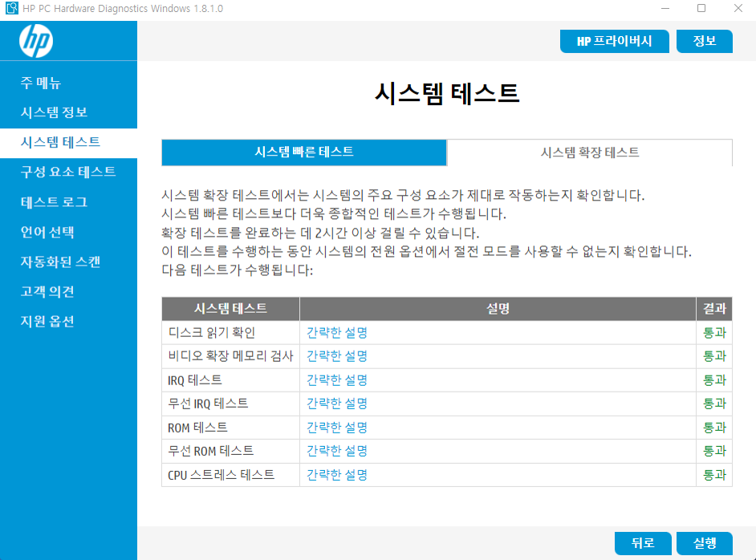Click the 뒤로 button

point(643,544)
